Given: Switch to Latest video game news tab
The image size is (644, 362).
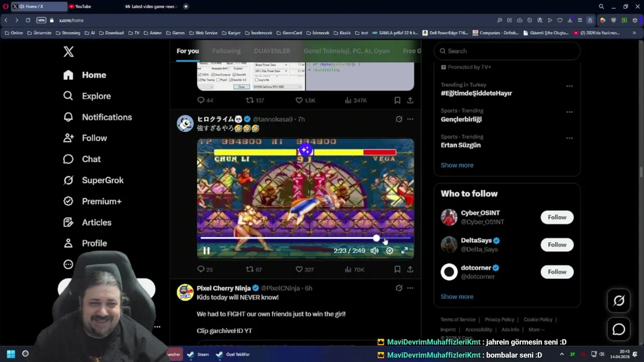Looking at the screenshot, I should point(152,7).
